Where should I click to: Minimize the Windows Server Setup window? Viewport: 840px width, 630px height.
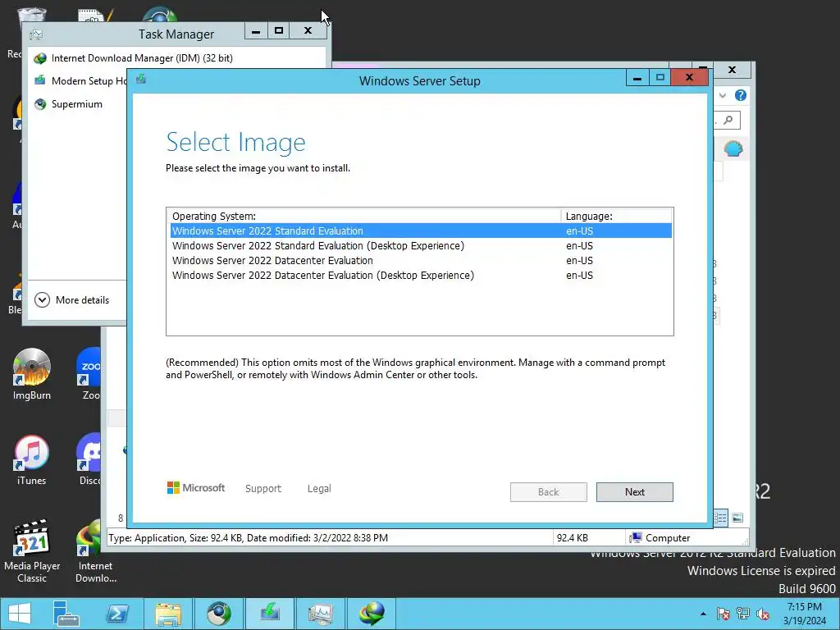pos(637,78)
